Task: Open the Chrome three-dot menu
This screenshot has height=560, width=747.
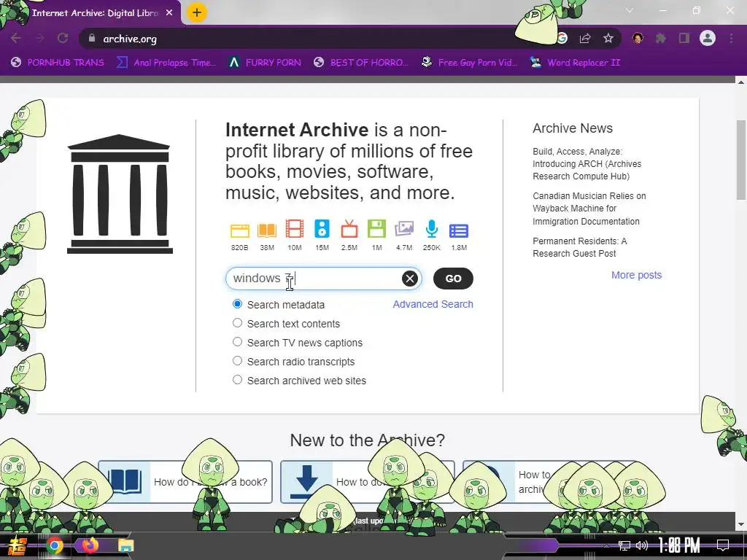Action: click(x=731, y=39)
